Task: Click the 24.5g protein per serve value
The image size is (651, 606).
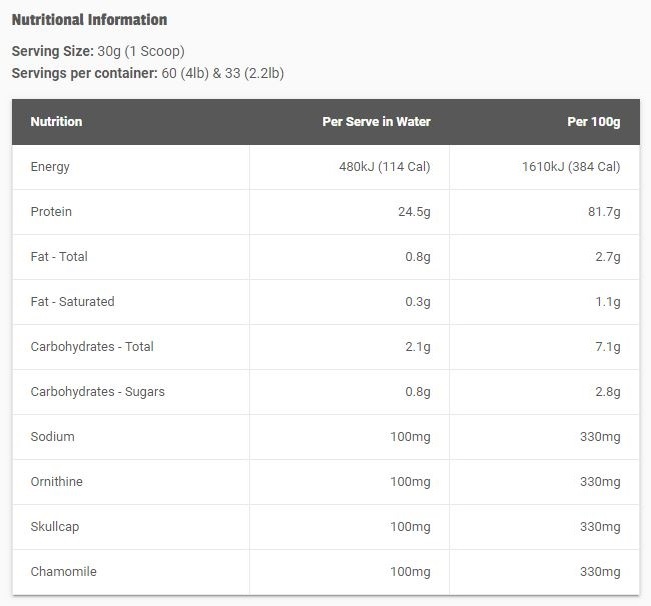Action: [414, 212]
